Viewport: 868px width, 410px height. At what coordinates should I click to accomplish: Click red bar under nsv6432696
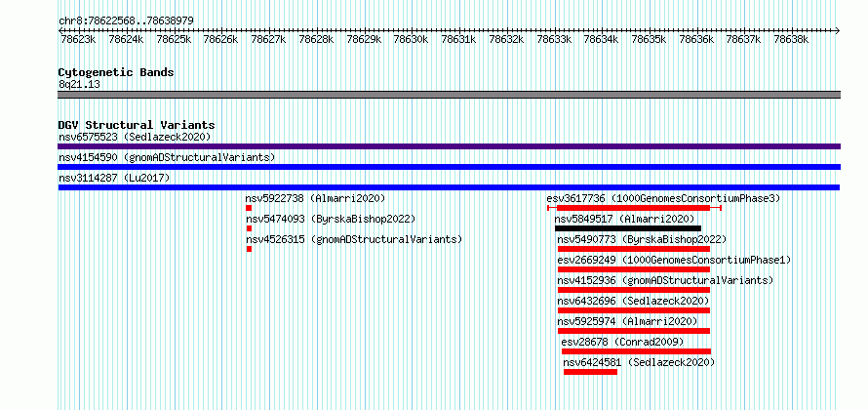coord(634,310)
